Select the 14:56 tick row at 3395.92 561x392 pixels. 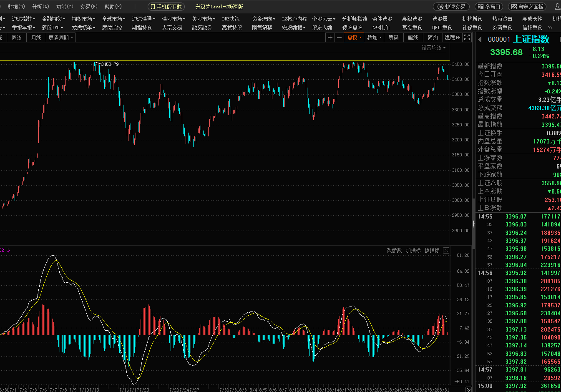tap(518, 273)
